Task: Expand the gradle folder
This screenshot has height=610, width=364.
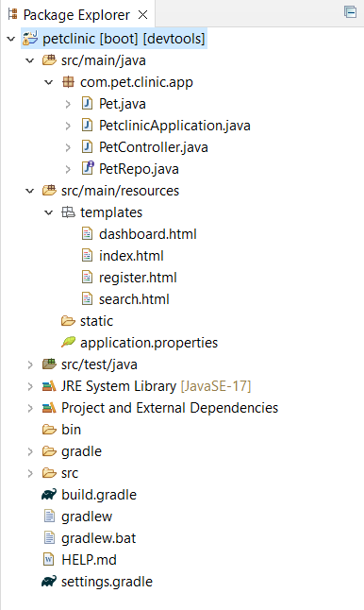Action: pos(30,451)
